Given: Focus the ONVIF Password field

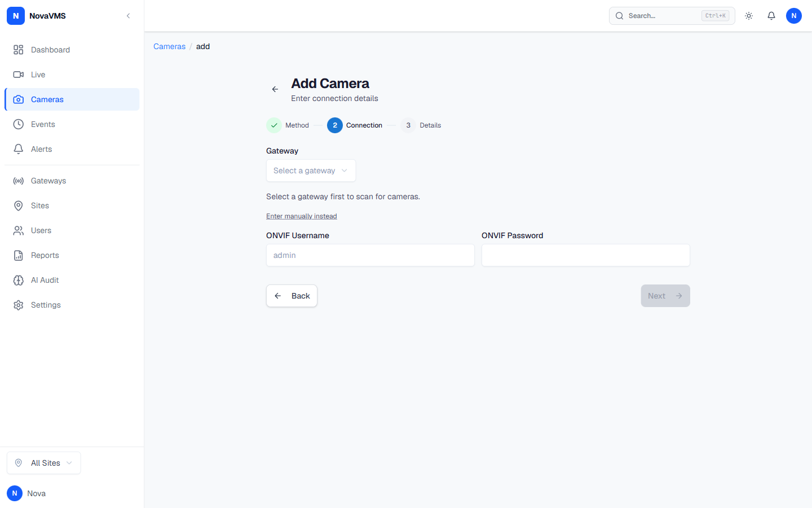Looking at the screenshot, I should coord(586,255).
